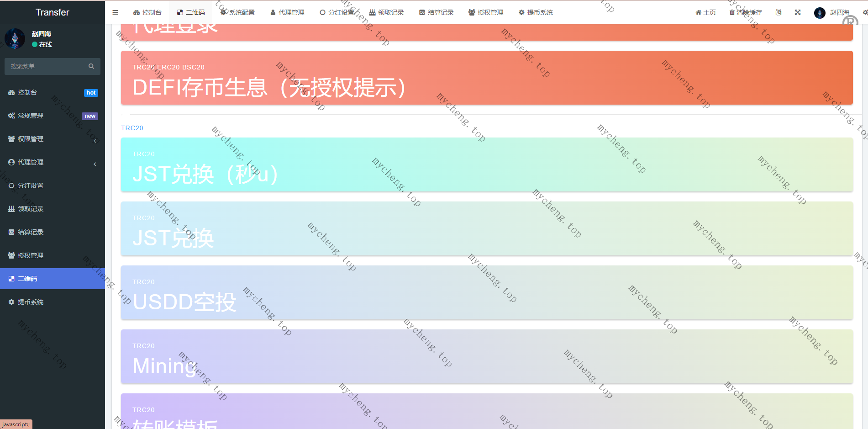The image size is (868, 429).
Task: Switch to the 系统配置 top tab
Action: 237,12
